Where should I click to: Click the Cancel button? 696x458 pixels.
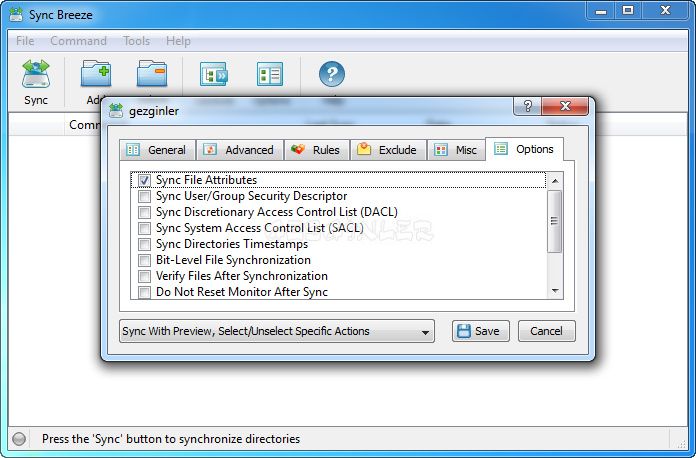pyautogui.click(x=546, y=331)
